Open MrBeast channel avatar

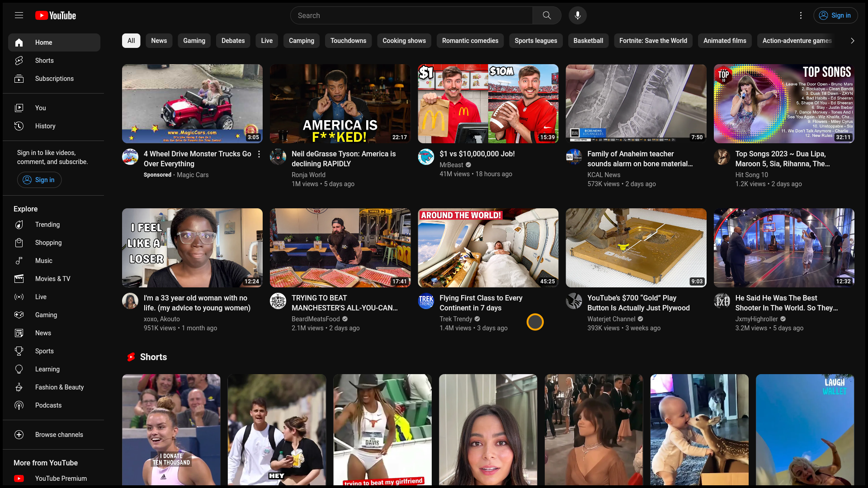pyautogui.click(x=426, y=157)
